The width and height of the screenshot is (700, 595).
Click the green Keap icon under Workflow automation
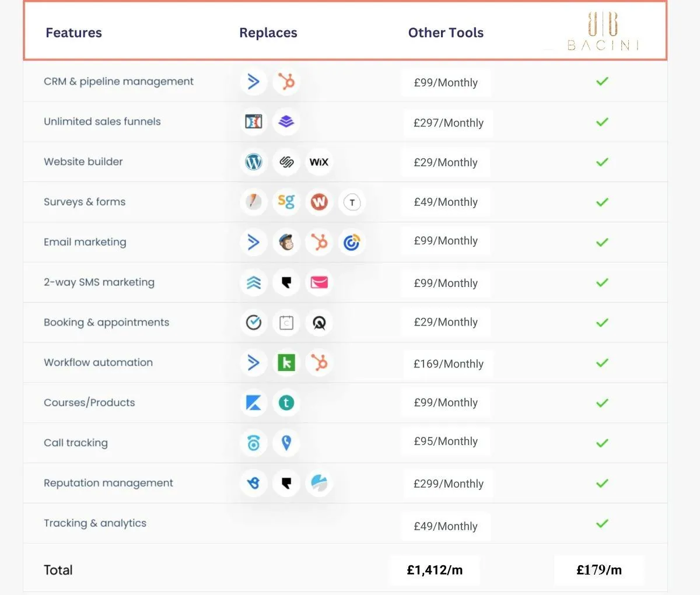click(286, 362)
